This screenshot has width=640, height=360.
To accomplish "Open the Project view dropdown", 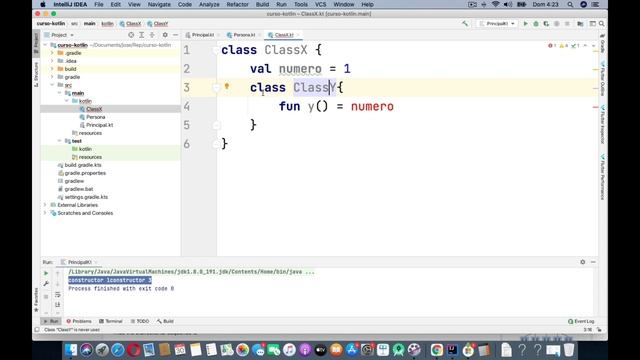I will (59, 35).
